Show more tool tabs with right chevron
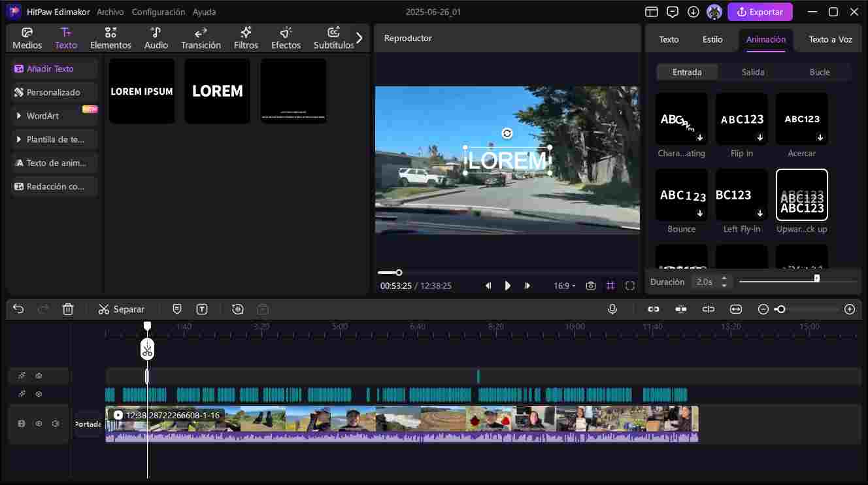Screen dimensions: 868x485 (x=359, y=38)
